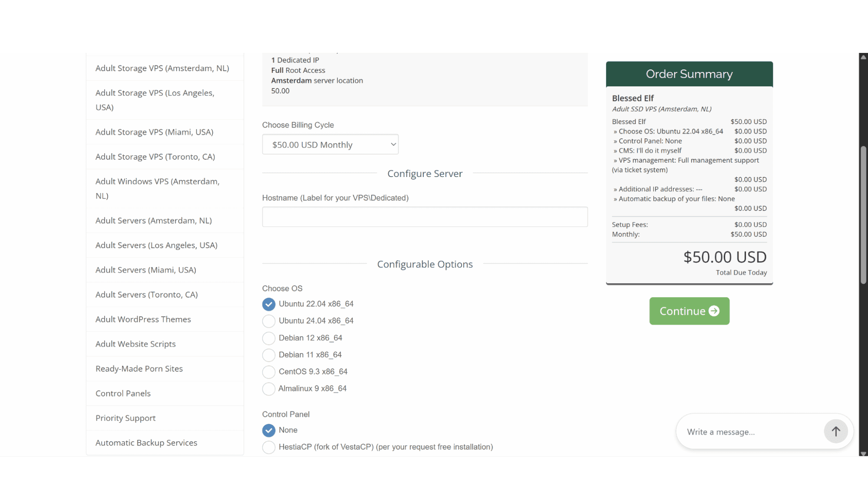Open Adult Storage VPS (Miami, USA) link
Screen dimensions: 868x488
[x=165, y=132]
